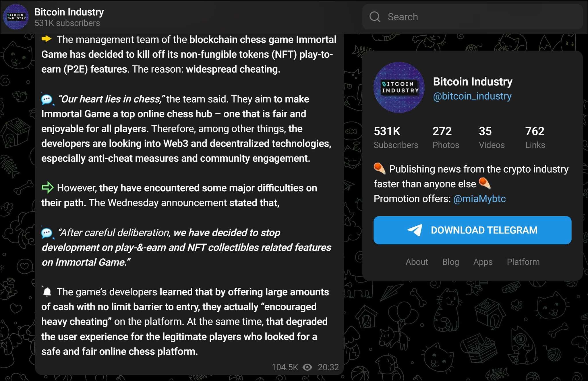Click the 531K Subscribers stat
Screen dimensions: 588x381
point(396,137)
